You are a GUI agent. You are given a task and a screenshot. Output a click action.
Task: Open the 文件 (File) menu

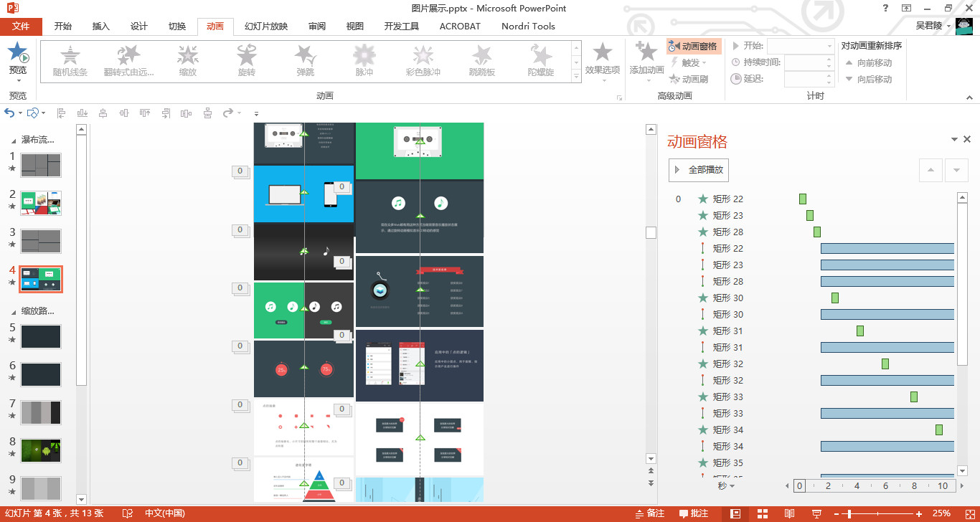[x=22, y=27]
